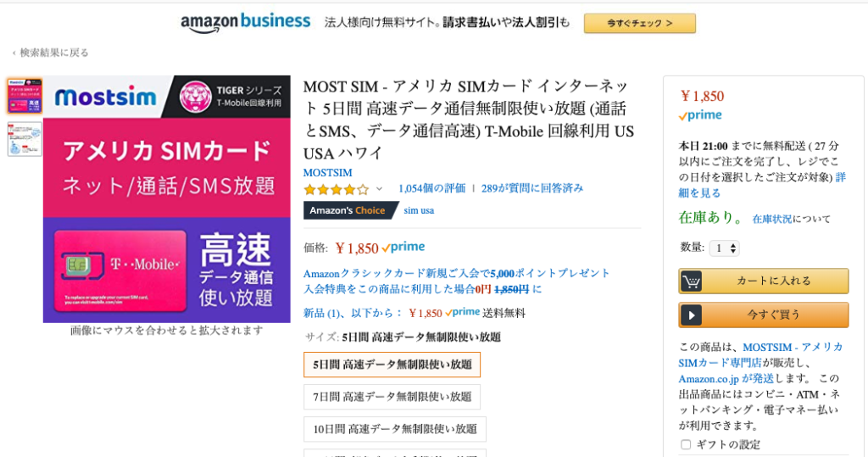Select the 5日間 高速データ無制限使い放題 option

[392, 365]
